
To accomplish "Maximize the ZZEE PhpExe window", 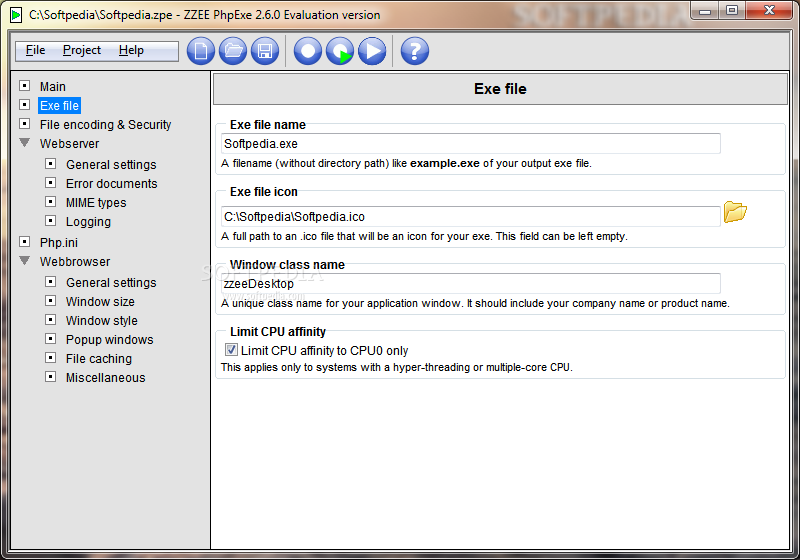I will pos(732,11).
